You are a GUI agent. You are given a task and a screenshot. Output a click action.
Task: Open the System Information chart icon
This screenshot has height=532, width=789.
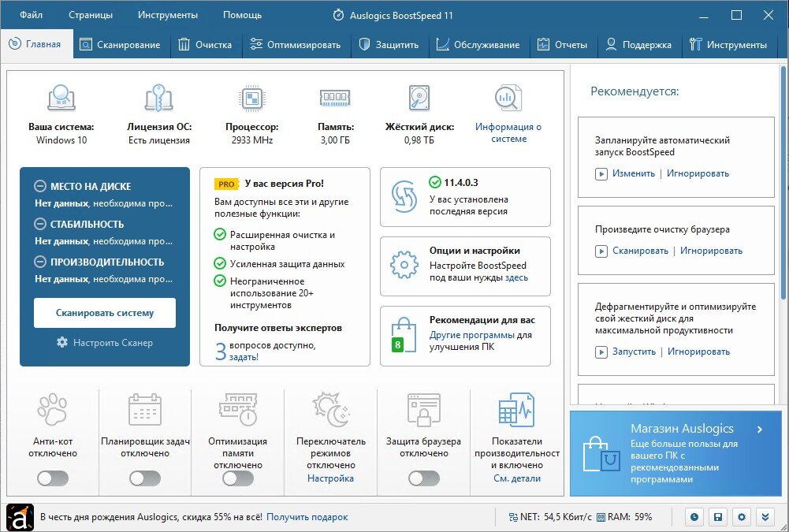(508, 99)
